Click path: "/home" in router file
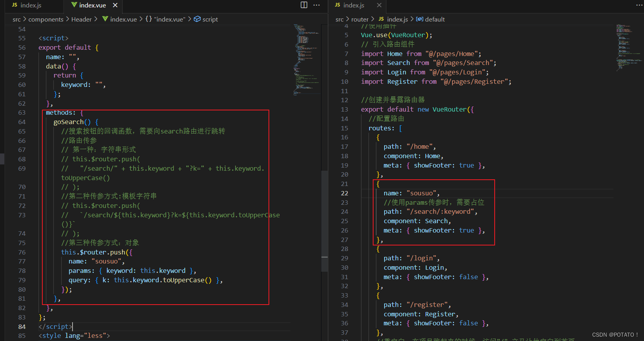Image resolution: width=644 pixels, height=341 pixels. click(x=410, y=146)
